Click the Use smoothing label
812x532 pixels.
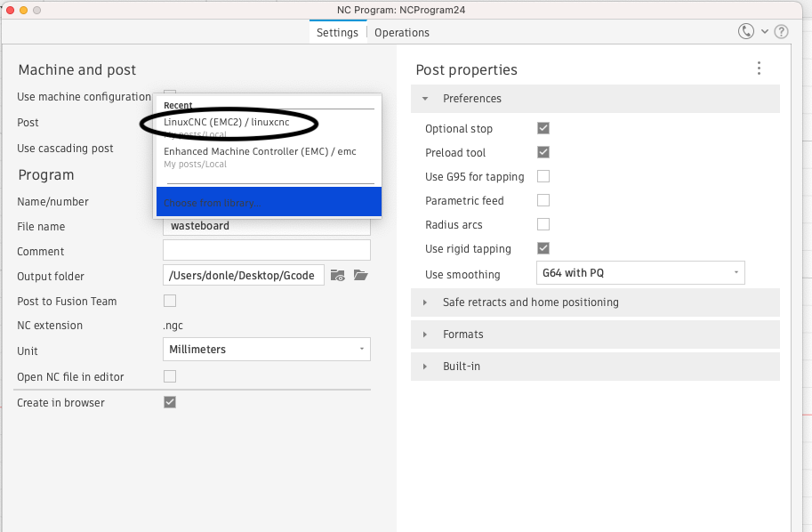point(462,275)
